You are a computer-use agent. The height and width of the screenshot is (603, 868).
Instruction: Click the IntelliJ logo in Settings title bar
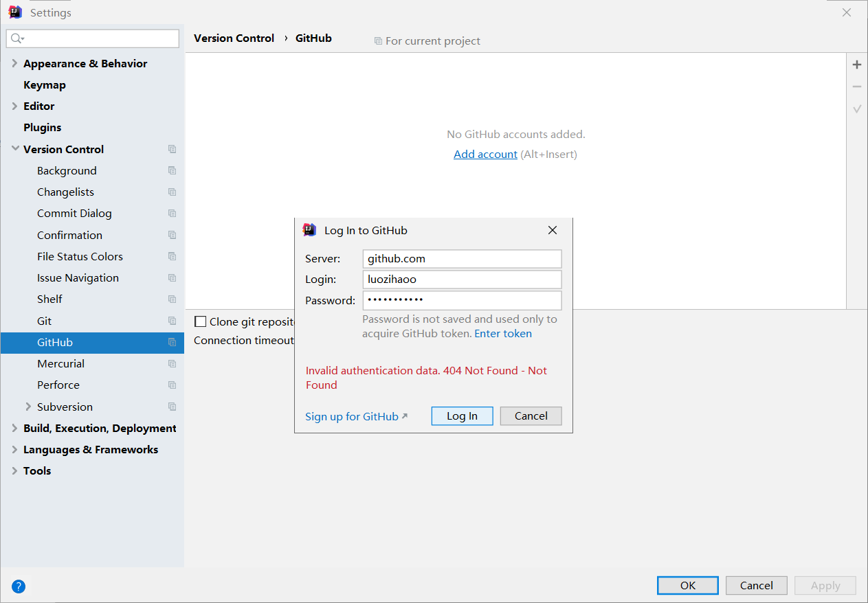pyautogui.click(x=15, y=12)
